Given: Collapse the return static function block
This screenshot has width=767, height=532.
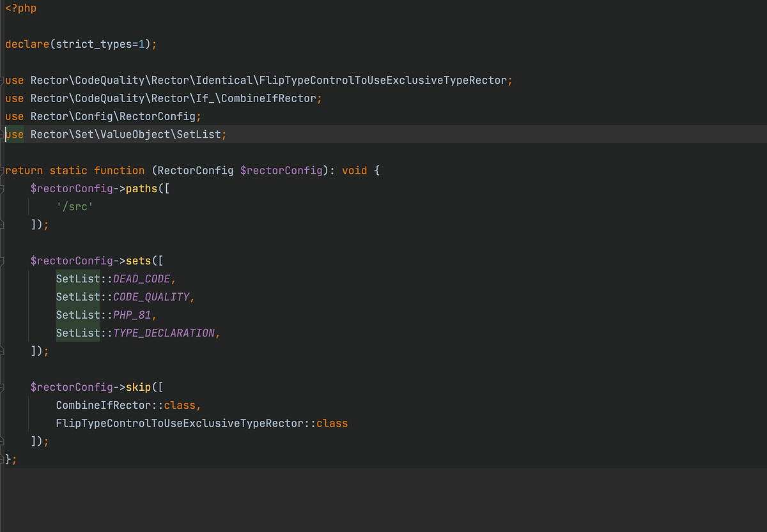Looking at the screenshot, I should click(3, 170).
